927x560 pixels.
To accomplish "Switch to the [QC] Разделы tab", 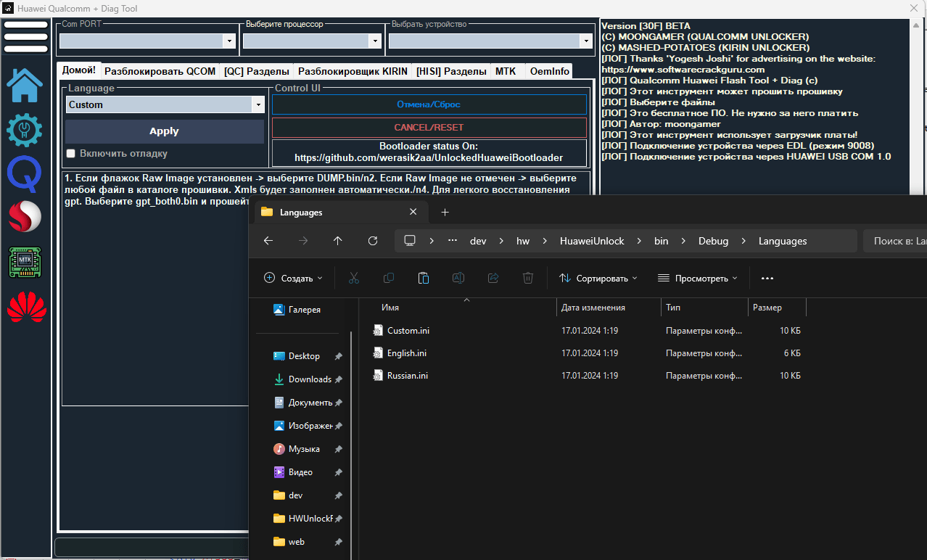I will [x=257, y=71].
